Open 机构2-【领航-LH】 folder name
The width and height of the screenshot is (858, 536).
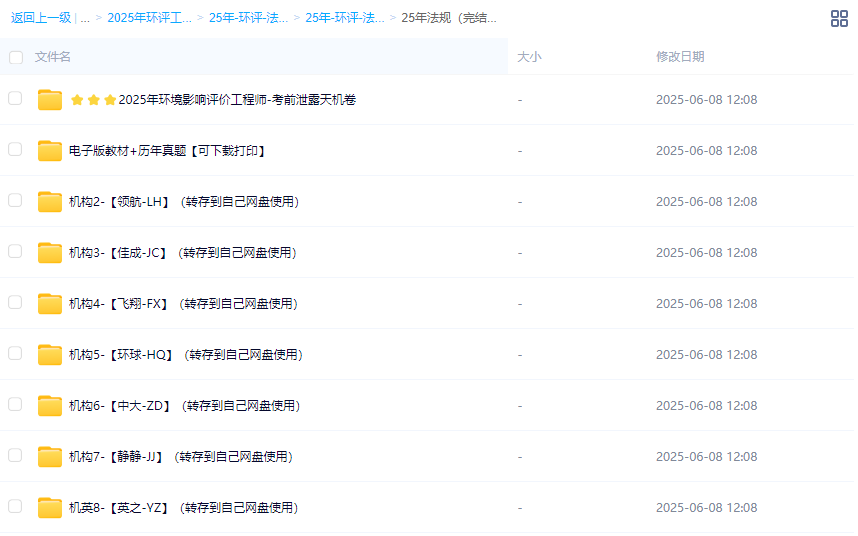tap(184, 202)
